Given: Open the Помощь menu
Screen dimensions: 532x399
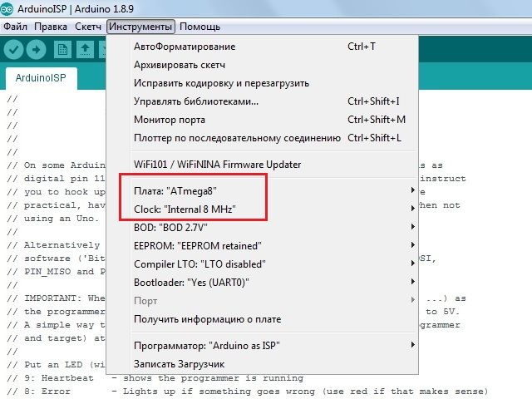Looking at the screenshot, I should click(x=199, y=27).
